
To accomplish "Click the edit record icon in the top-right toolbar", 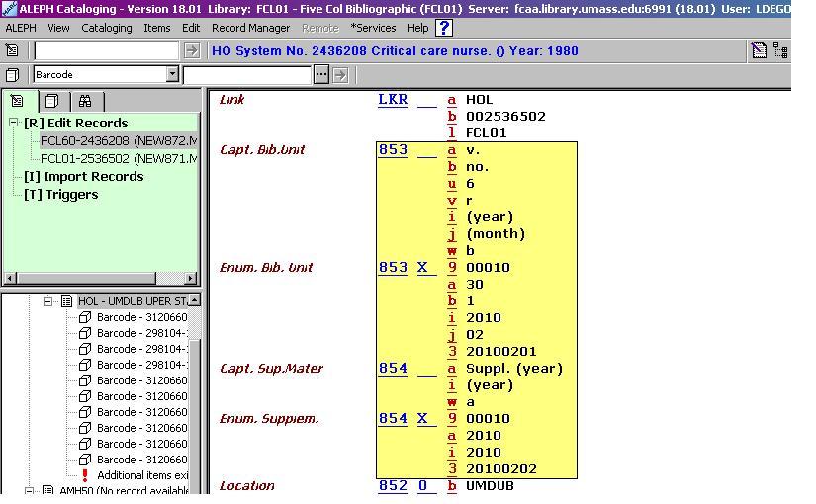I will click(759, 50).
